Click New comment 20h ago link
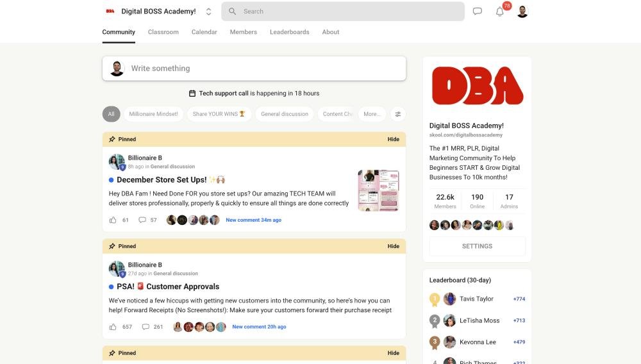Viewport: 641px width, 364px height. (259, 327)
